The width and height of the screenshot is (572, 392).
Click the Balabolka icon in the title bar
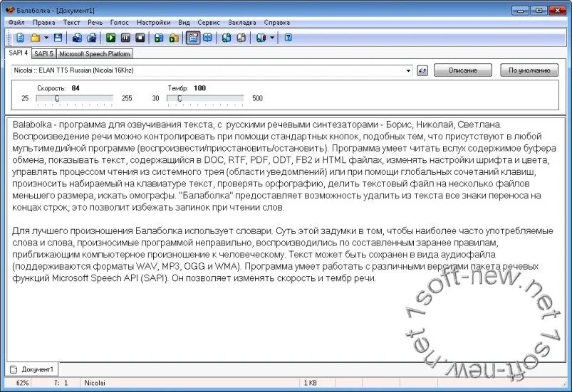coord(10,10)
